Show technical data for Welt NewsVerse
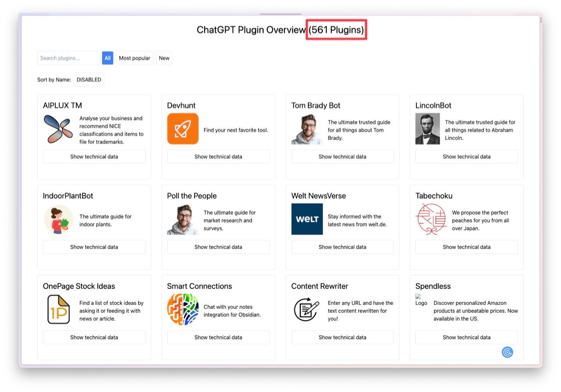Viewport: 561px width, 392px height. coord(343,247)
